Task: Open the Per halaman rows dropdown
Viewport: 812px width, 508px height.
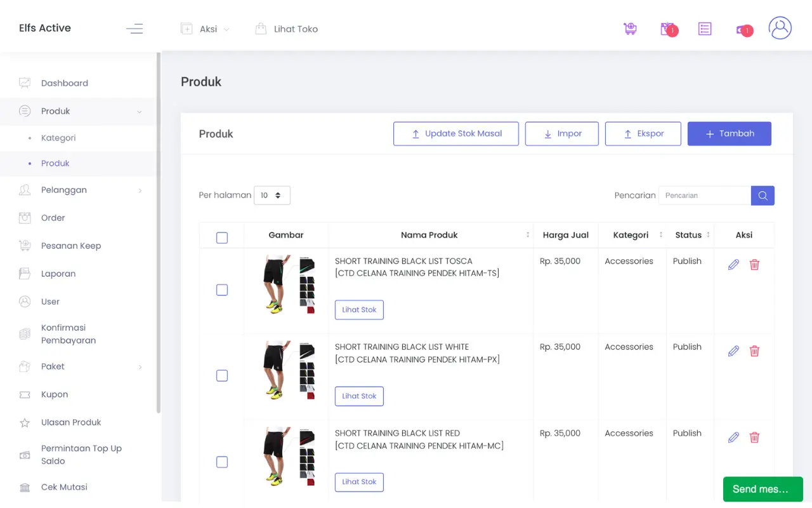Action: point(272,196)
